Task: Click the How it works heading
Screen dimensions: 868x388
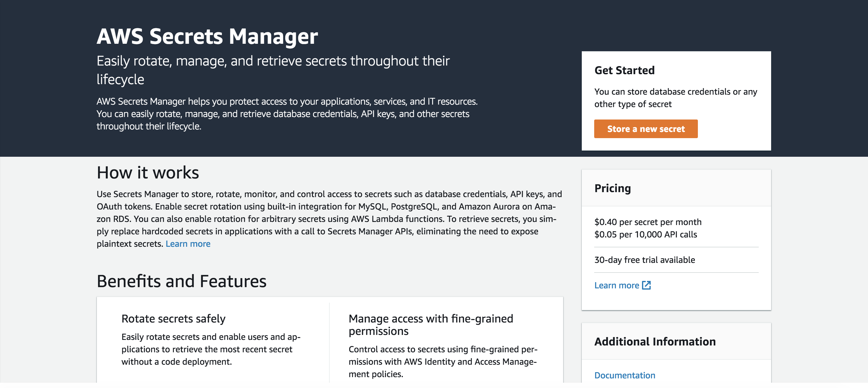Action: point(147,173)
